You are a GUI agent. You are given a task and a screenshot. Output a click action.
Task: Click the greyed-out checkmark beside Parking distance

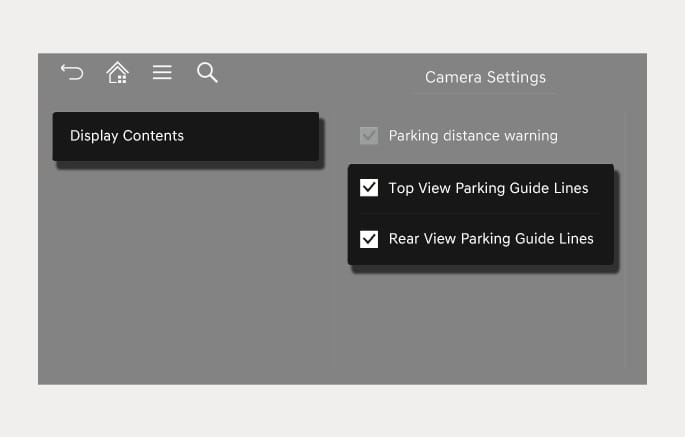369,136
